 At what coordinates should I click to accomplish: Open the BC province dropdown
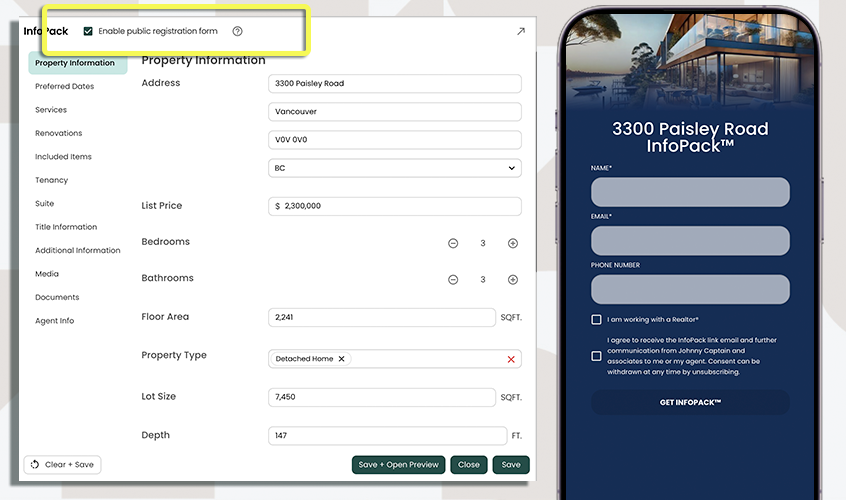point(395,168)
